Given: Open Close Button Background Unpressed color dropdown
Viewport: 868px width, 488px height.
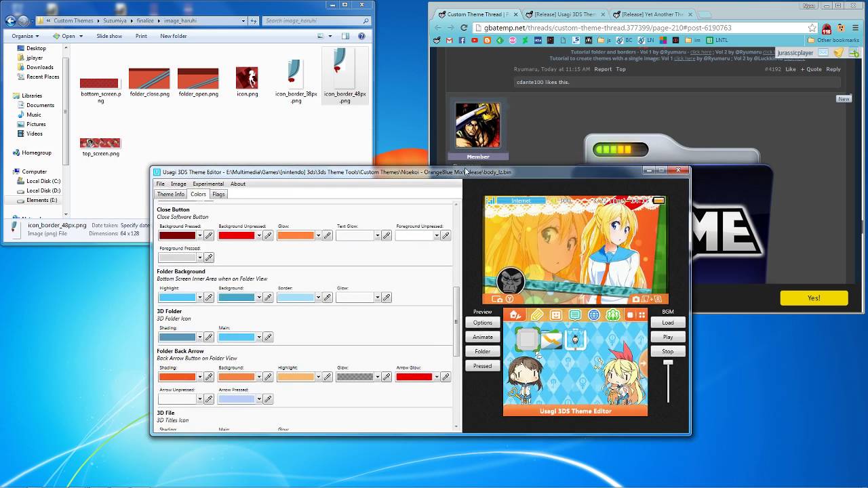Looking at the screenshot, I should point(258,236).
